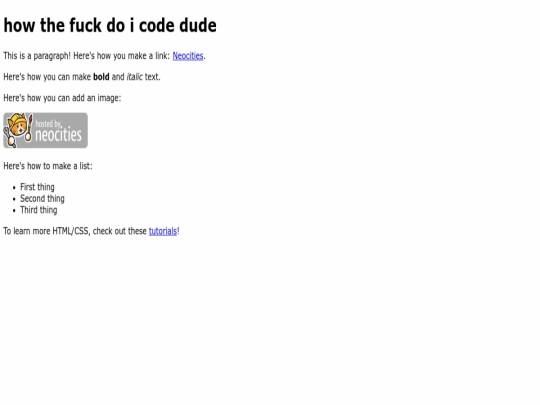Click the page heading text
The image size is (540, 405).
pos(110,25)
